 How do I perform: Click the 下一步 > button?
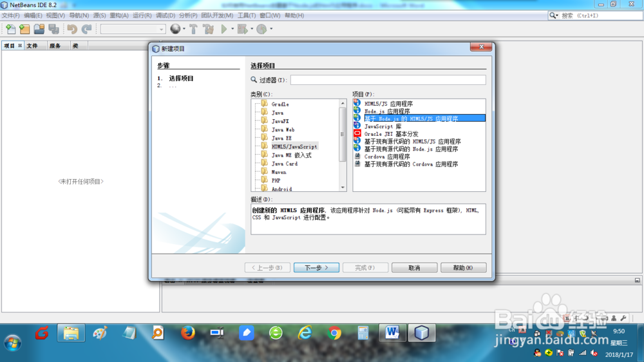[x=316, y=267]
